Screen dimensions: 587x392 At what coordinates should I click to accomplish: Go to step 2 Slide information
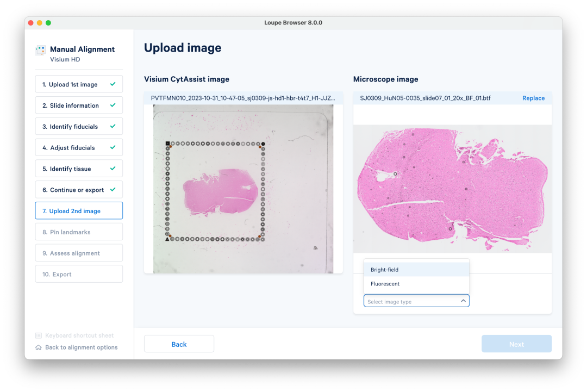pos(79,105)
